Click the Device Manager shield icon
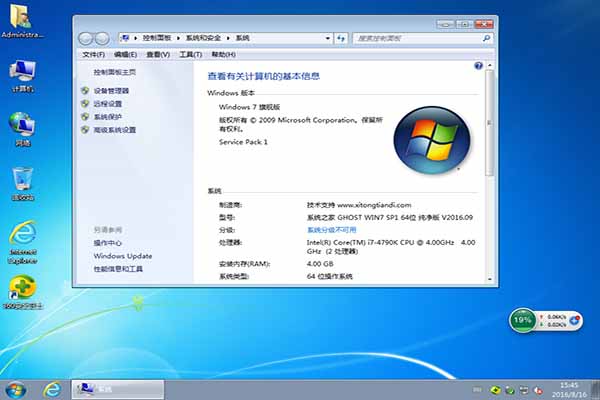The height and width of the screenshot is (400, 600). coord(85,91)
